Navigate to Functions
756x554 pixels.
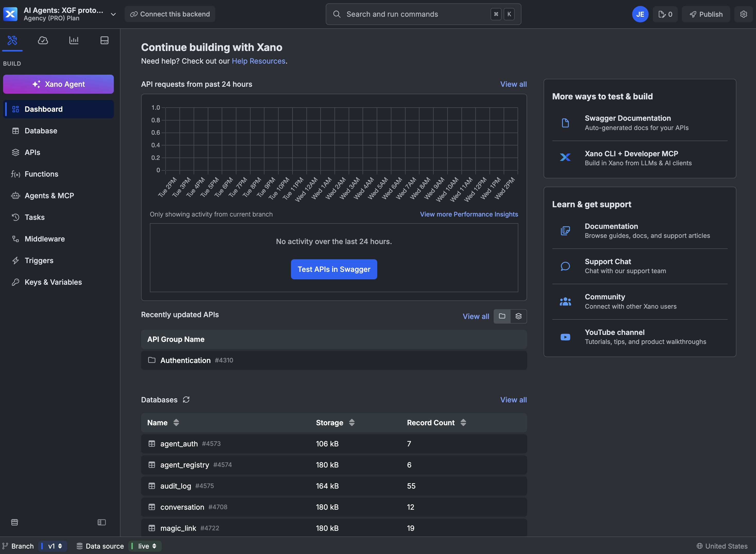pos(58,174)
